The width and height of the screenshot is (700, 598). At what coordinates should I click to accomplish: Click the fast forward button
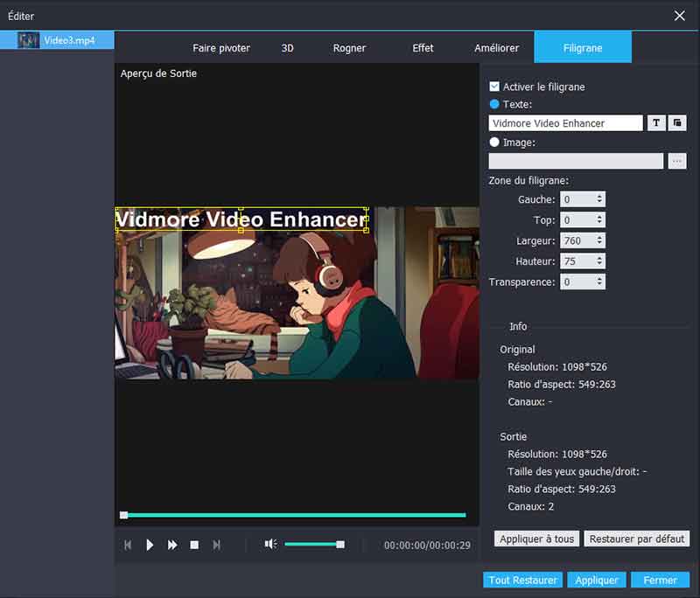coord(172,545)
